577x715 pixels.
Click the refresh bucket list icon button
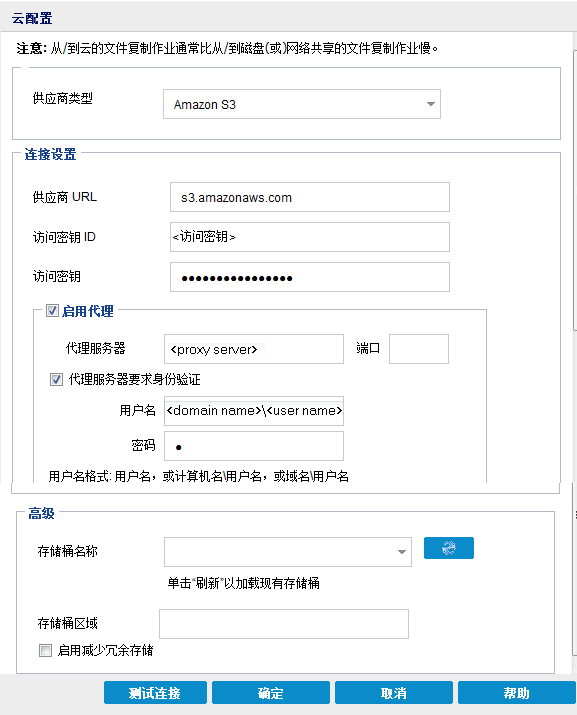pos(449,548)
